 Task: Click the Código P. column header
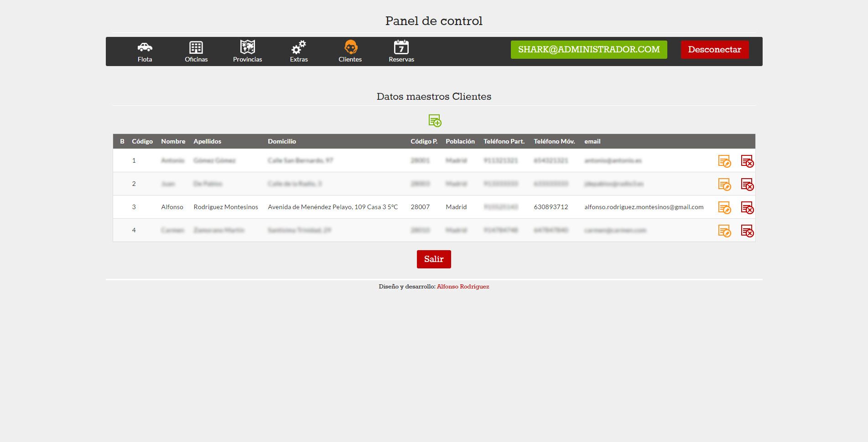[424, 141]
